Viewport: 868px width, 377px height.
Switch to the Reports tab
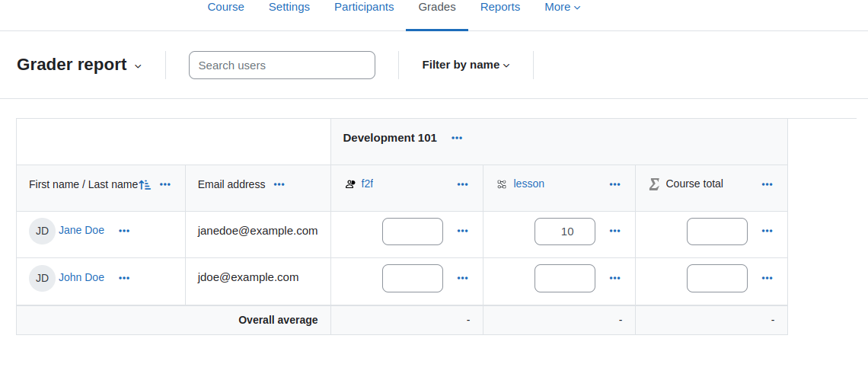(x=500, y=7)
